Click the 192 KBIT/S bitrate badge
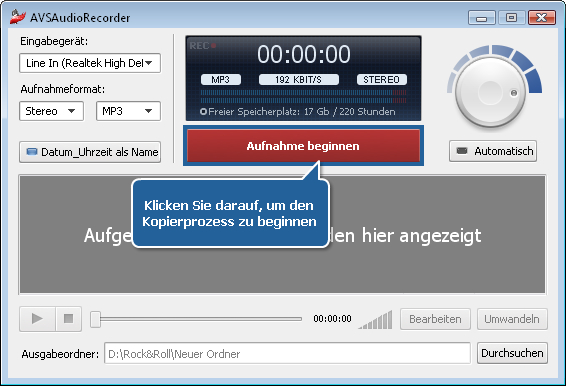This screenshot has height=386, width=566. click(299, 79)
